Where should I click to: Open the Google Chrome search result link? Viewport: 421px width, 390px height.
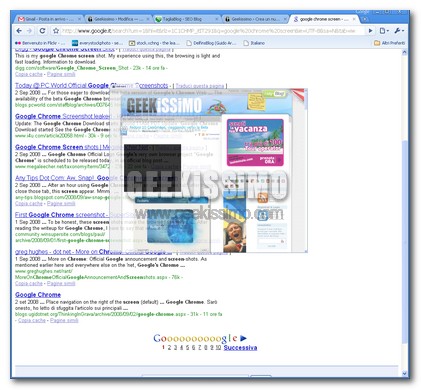[x=38, y=295]
